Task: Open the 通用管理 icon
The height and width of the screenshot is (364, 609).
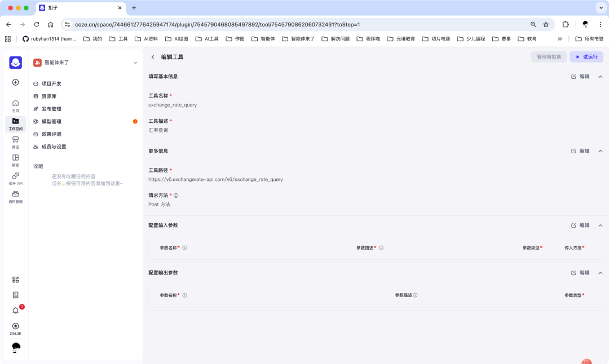Action: pos(16,197)
